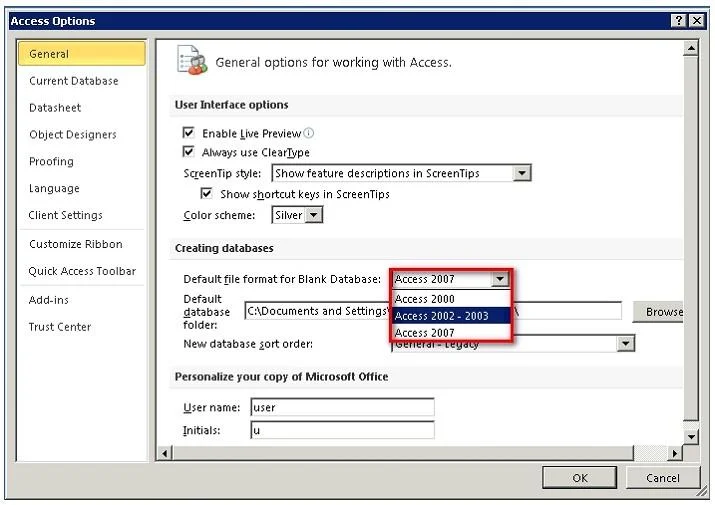Click Browse for database folder
Viewport: 715px width, 505px height.
coord(658,312)
